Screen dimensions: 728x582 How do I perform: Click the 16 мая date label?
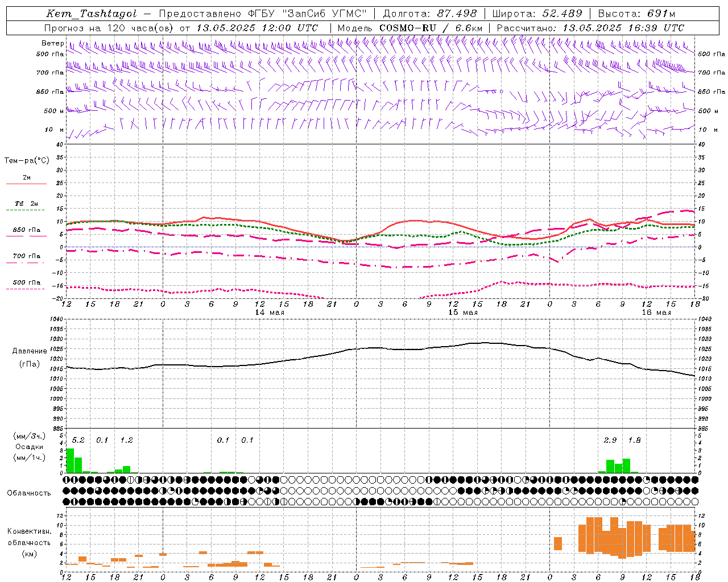point(656,313)
